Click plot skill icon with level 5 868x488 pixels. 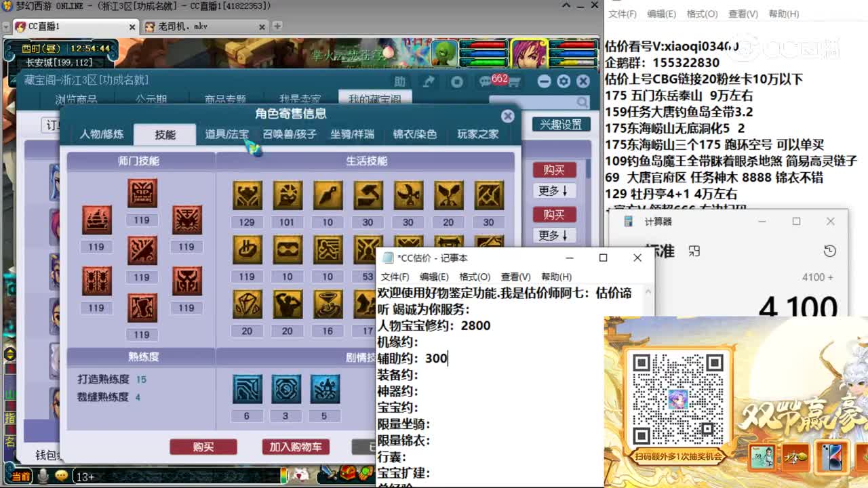(x=325, y=389)
